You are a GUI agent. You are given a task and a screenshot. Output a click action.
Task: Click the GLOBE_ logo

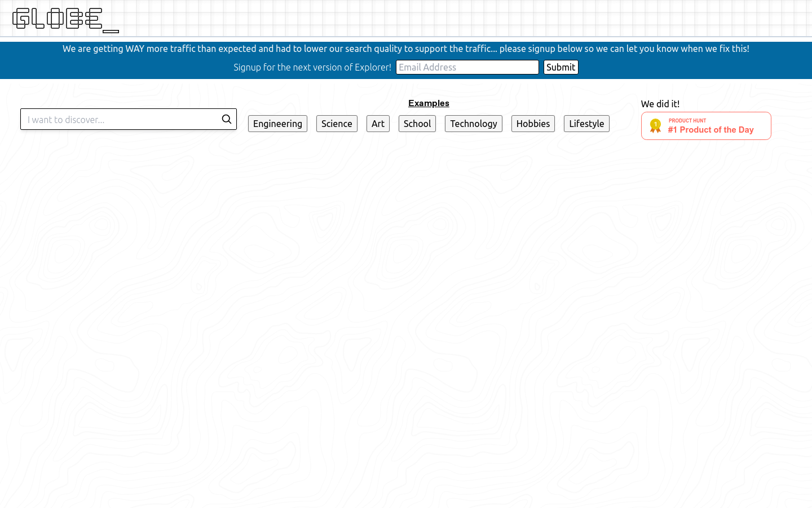[65, 19]
